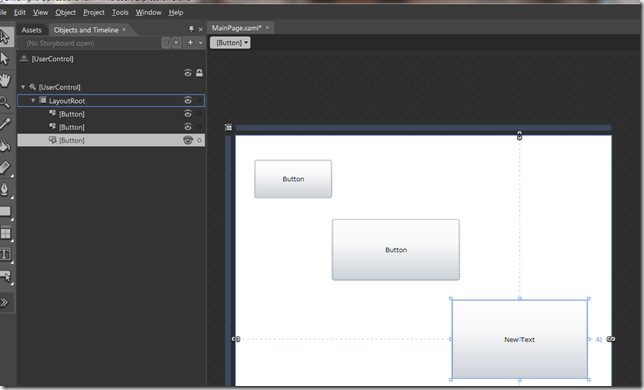This screenshot has width=644, height=390.
Task: Select the Direct Selection tool
Action: 5,59
